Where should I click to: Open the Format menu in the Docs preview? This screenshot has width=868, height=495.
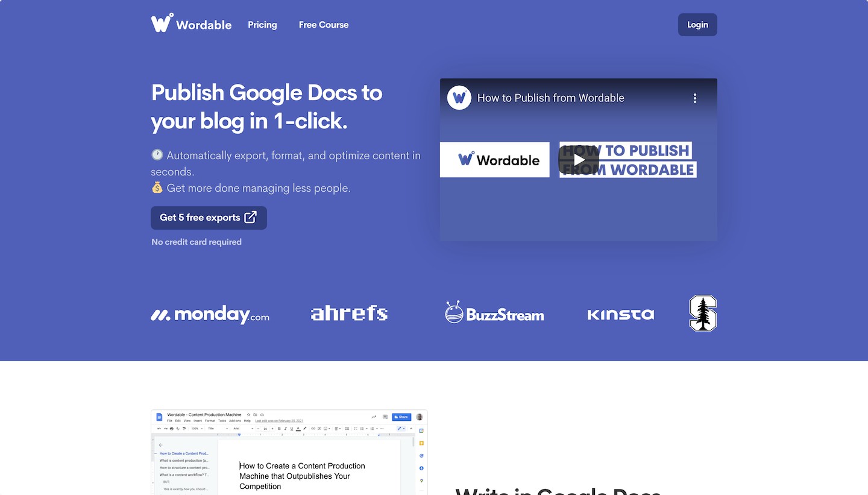[x=210, y=421]
